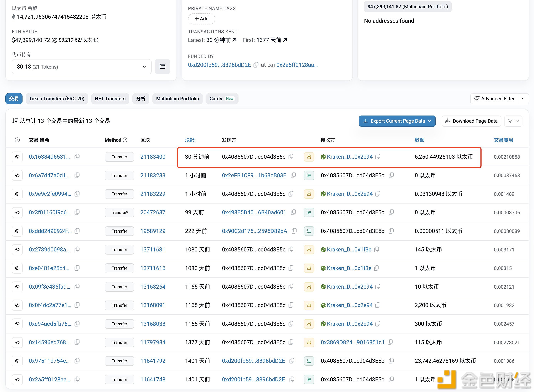
Task: Open the funnel filter dropdown beside Download
Action: 513,121
